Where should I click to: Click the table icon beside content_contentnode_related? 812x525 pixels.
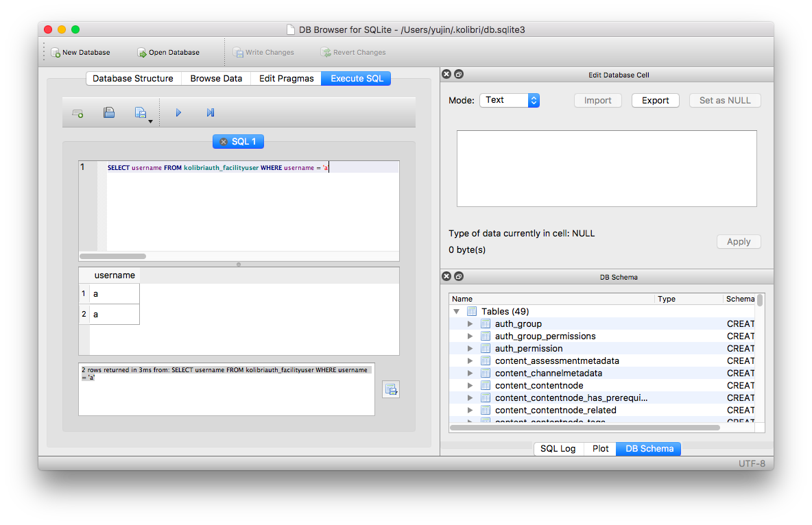click(486, 411)
